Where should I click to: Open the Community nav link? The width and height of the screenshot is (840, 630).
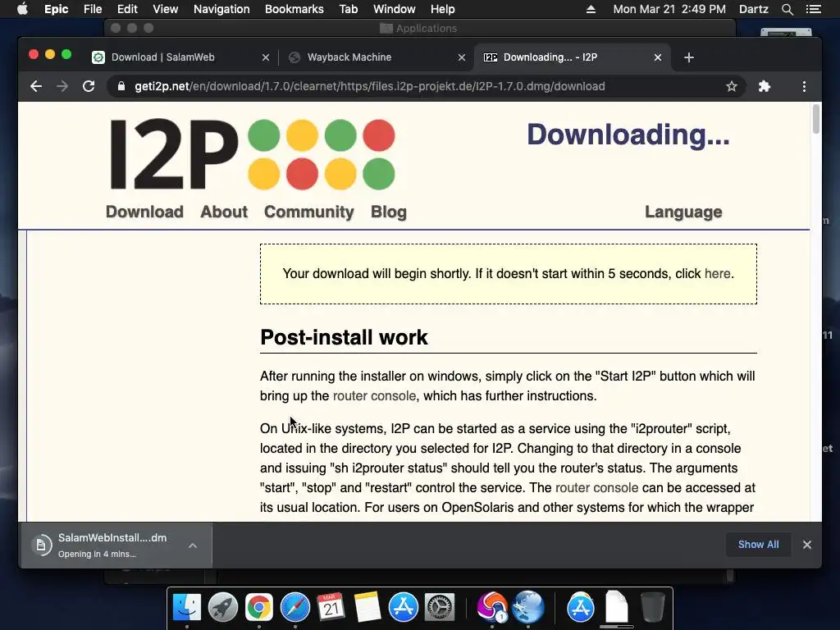tap(309, 212)
